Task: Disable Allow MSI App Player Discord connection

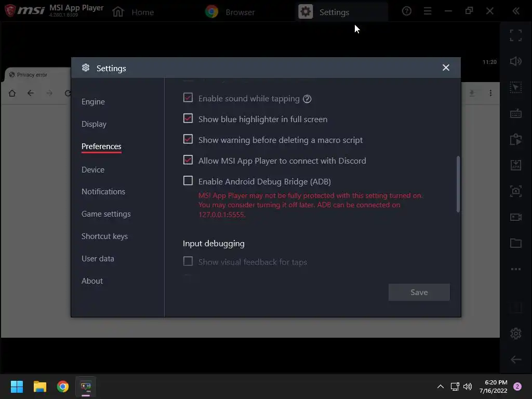Action: (188, 160)
